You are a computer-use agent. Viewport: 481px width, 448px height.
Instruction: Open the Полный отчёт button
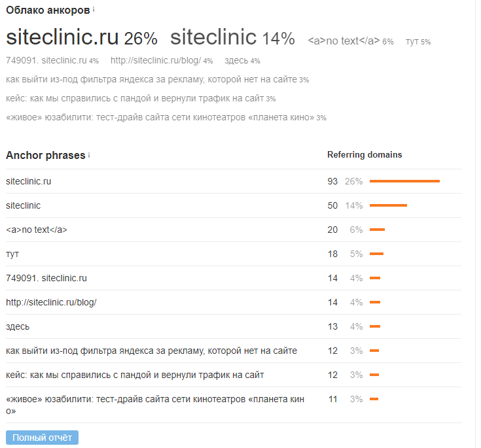point(42,438)
